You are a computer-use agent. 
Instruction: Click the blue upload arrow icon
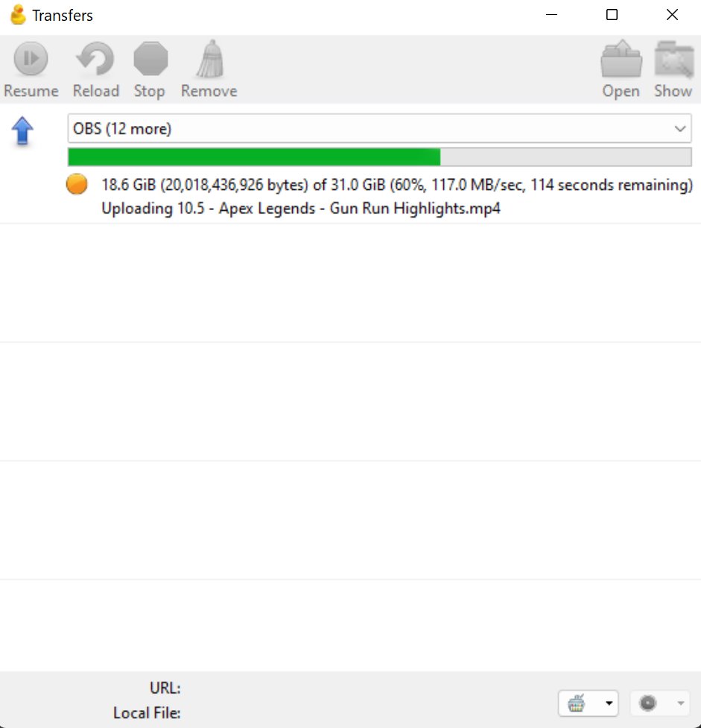coord(22,130)
